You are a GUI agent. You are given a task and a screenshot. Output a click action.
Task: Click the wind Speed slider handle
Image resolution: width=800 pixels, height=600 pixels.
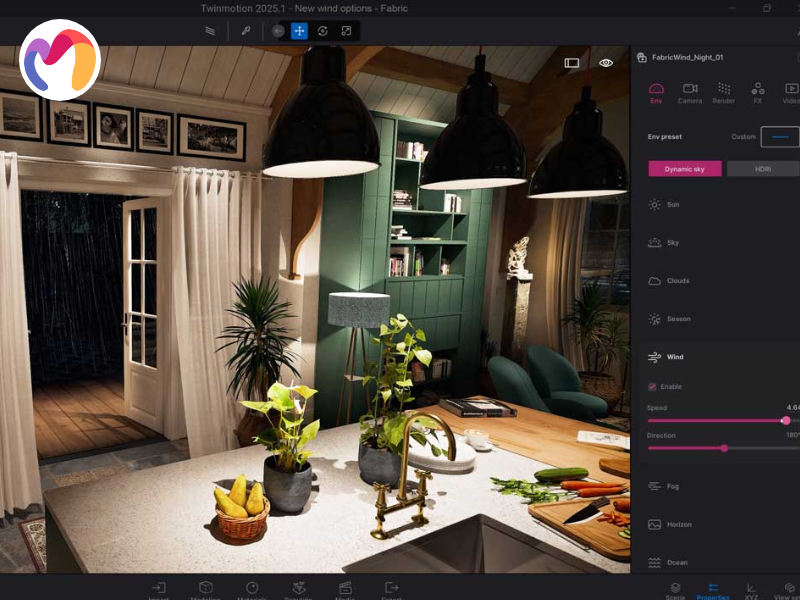[x=786, y=420]
